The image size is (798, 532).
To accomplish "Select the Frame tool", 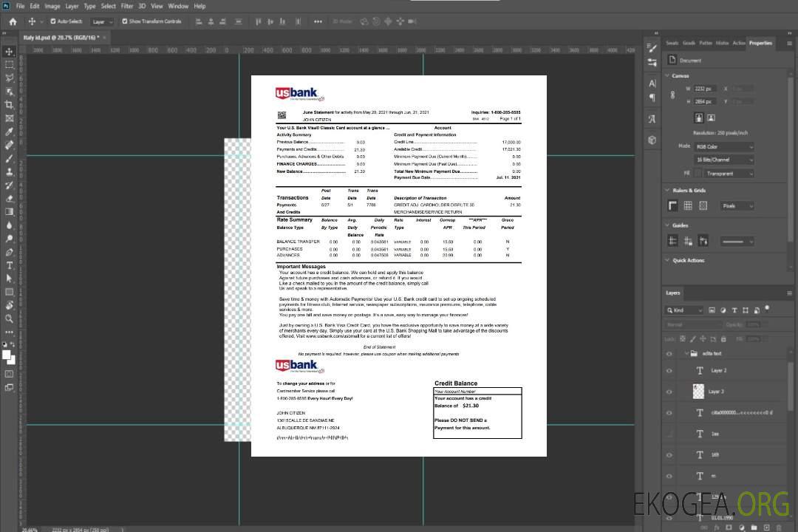I will [9, 118].
